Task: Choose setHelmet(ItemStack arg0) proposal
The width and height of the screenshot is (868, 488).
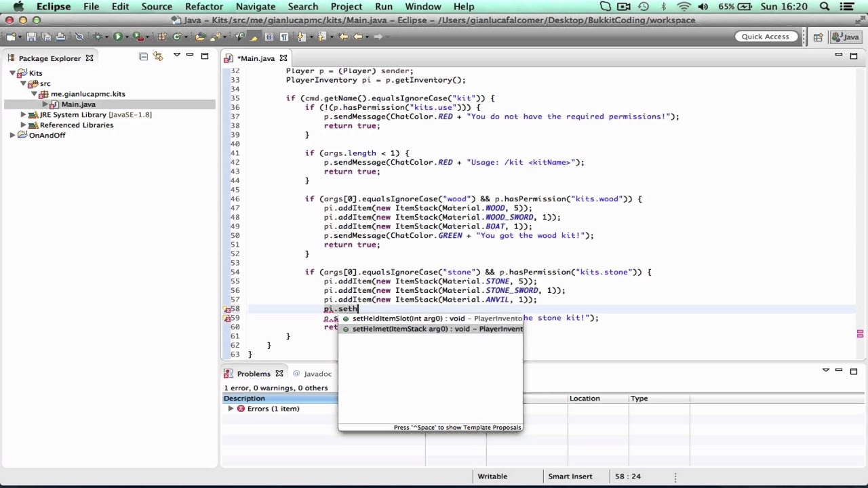Action: click(431, 329)
